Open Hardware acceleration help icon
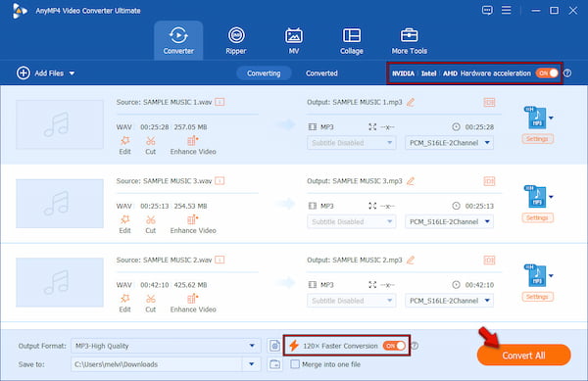This screenshot has height=381, width=588. (x=567, y=73)
